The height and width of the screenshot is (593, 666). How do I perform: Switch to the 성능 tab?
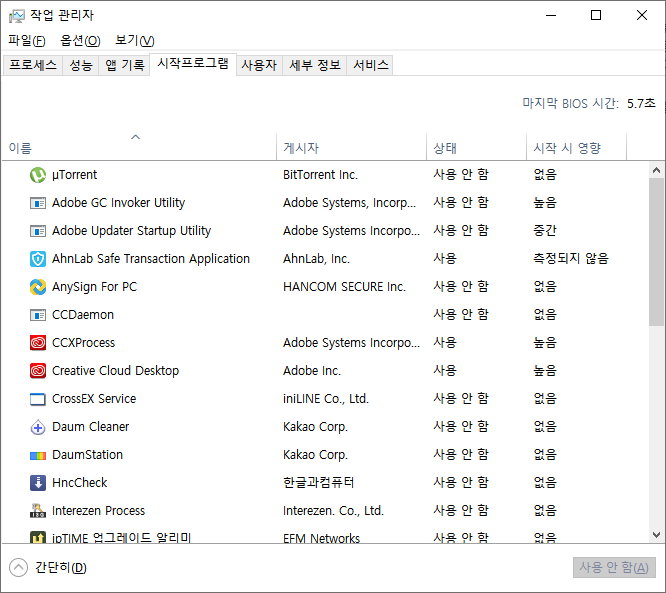click(x=81, y=65)
